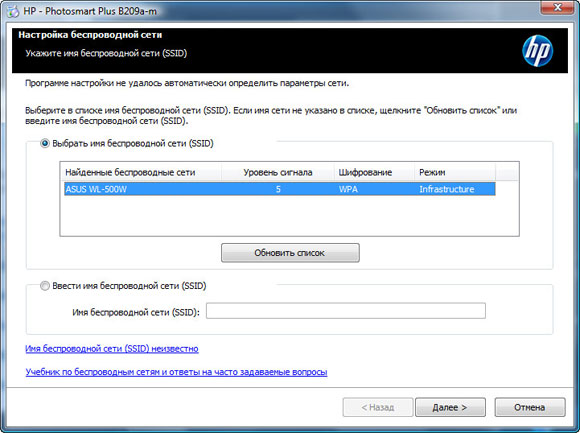Image resolution: width=580 pixels, height=433 pixels.
Task: Select the 'Ввести имя беспроводной сети (SSID)' radio button
Action: point(45,285)
